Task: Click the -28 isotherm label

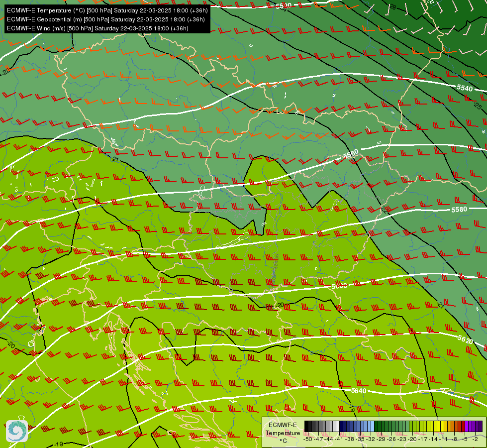Action: 393,7
